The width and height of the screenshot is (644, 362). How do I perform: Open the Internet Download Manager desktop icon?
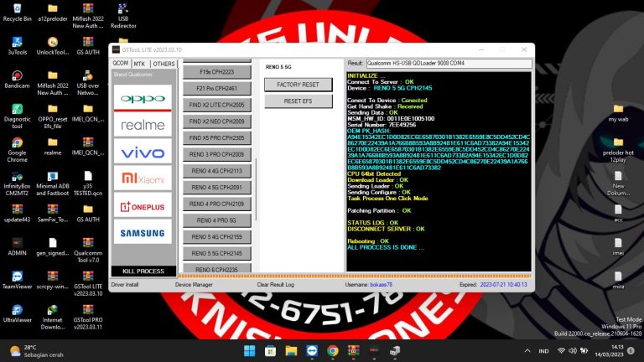pos(53,318)
